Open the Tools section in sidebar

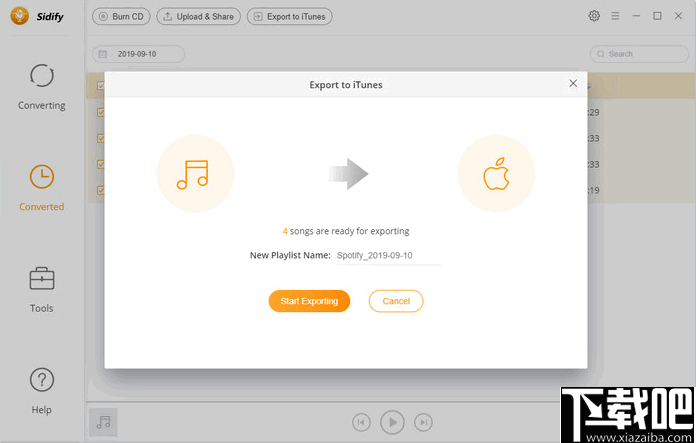[42, 289]
